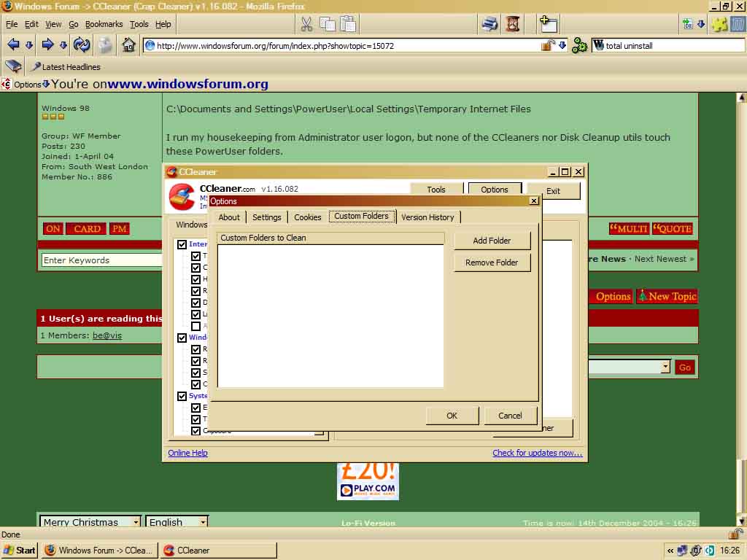Click the green gears Go icon
The height and width of the screenshot is (560, 747).
point(578,45)
